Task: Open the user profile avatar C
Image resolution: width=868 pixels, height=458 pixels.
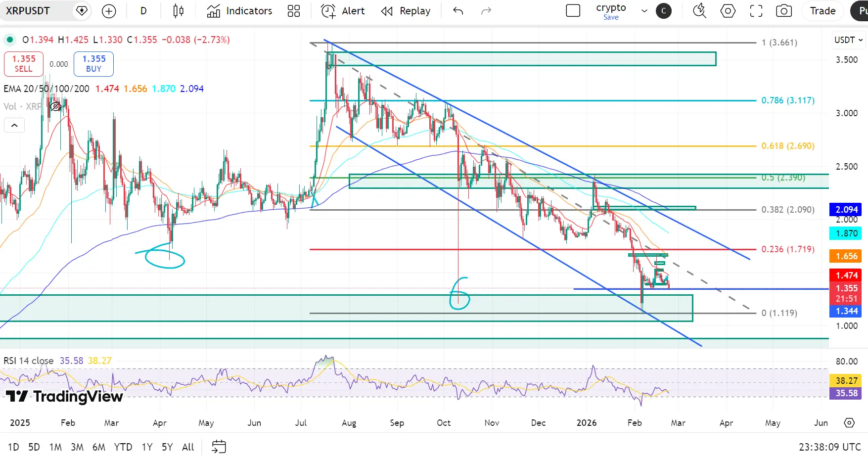Action: click(664, 11)
